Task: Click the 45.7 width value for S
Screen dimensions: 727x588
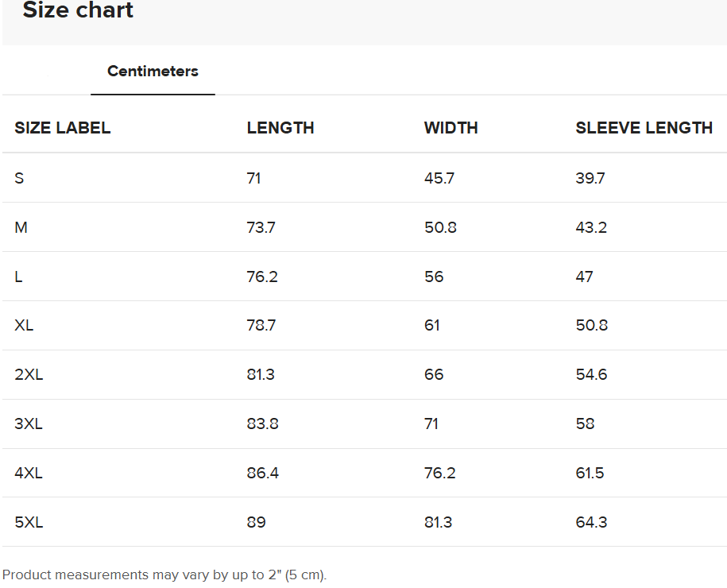Action: 439,178
